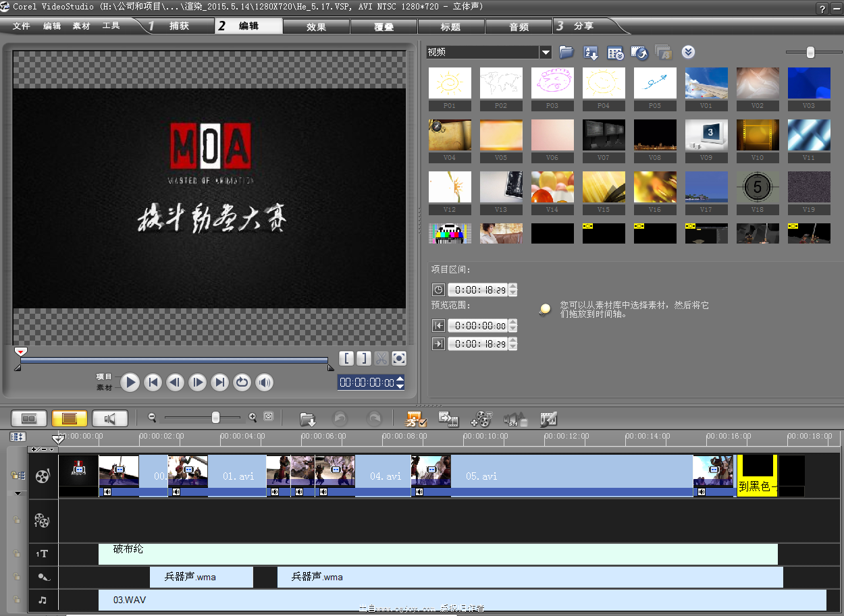Toggle 5.1 surround sound icon
This screenshot has width=844, height=616.
(515, 419)
